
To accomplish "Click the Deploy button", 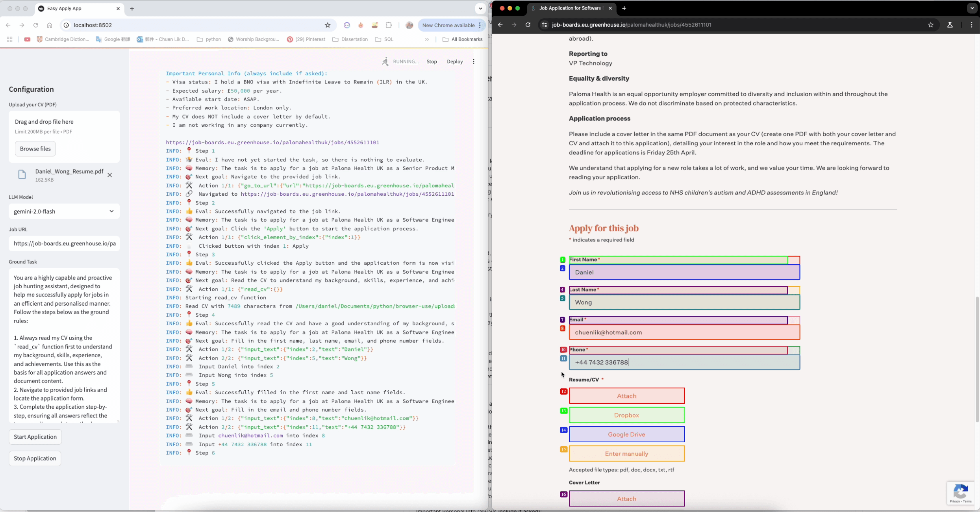I will coord(455,61).
